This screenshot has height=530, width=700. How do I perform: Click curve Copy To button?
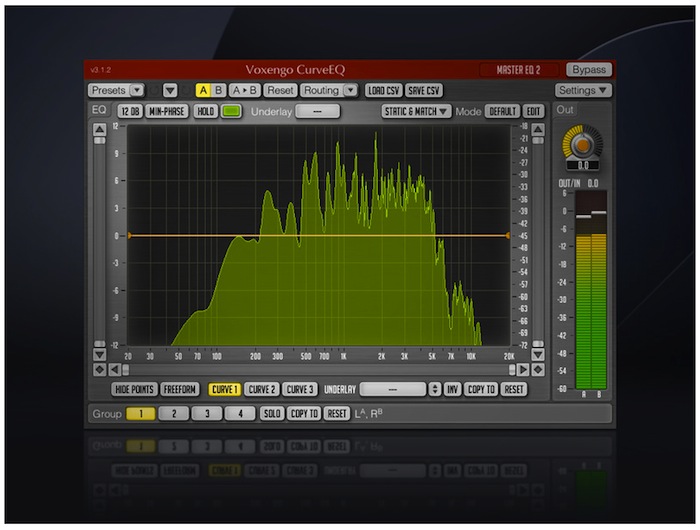(x=481, y=389)
